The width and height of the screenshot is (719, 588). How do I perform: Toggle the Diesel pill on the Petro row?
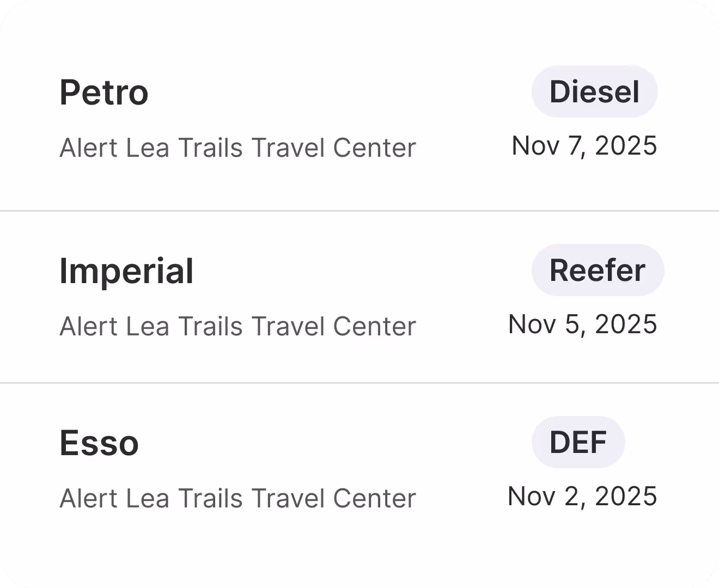[594, 91]
